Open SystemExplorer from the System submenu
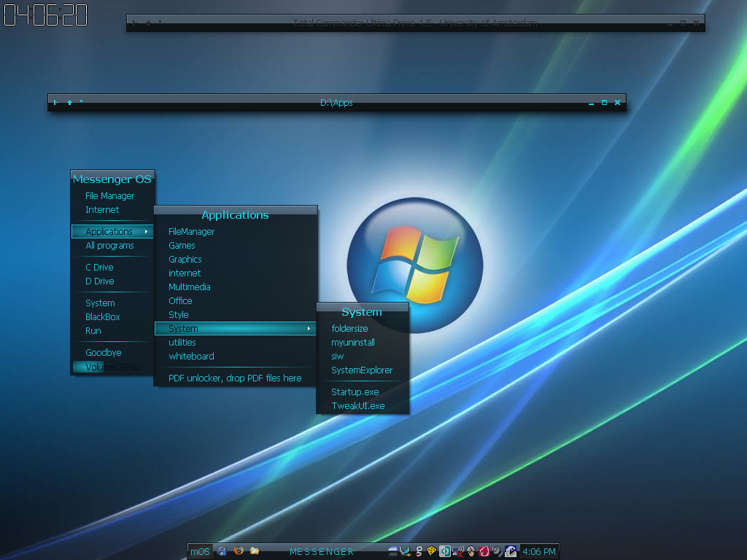The width and height of the screenshot is (747, 560). (362, 370)
